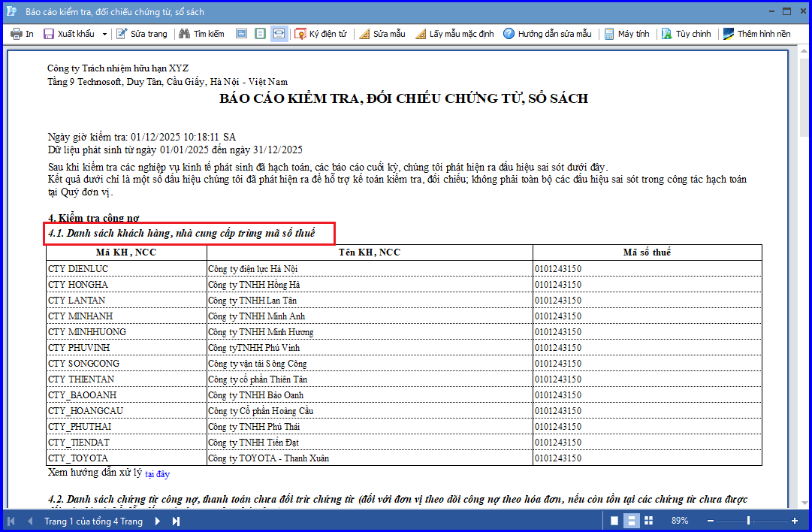Open the Xuất khẩu dropdown arrow
812x532 pixels.
[104, 34]
